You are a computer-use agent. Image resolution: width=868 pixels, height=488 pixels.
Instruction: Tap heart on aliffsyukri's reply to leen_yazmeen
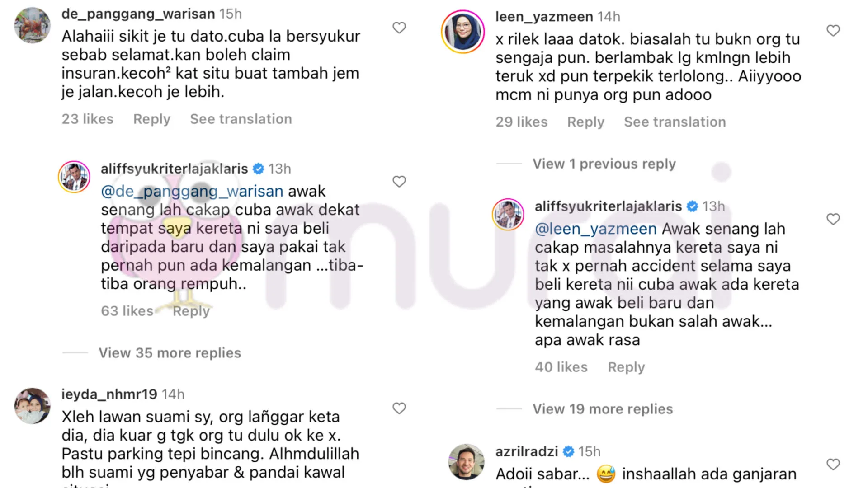(x=833, y=219)
